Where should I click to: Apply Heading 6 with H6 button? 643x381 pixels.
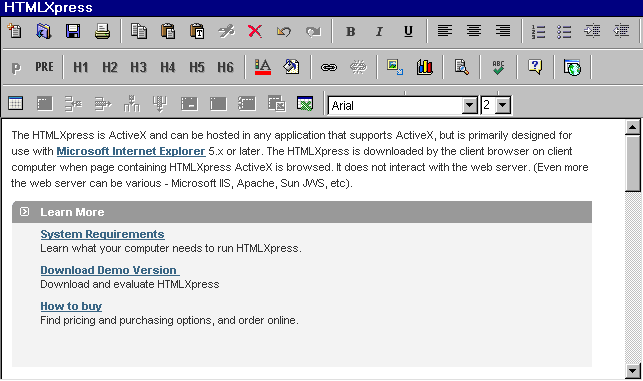pyautogui.click(x=226, y=67)
